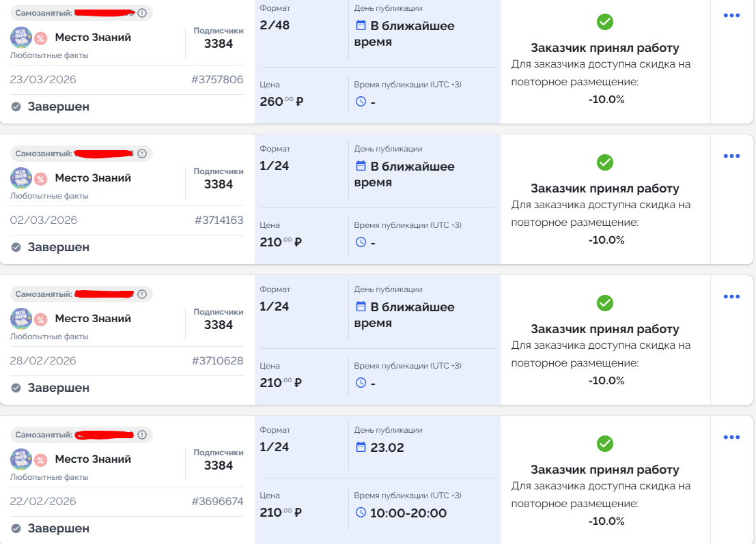Screen dimensions: 756x544
Task: Click channel avatar in order #3696674
Action: (21, 459)
